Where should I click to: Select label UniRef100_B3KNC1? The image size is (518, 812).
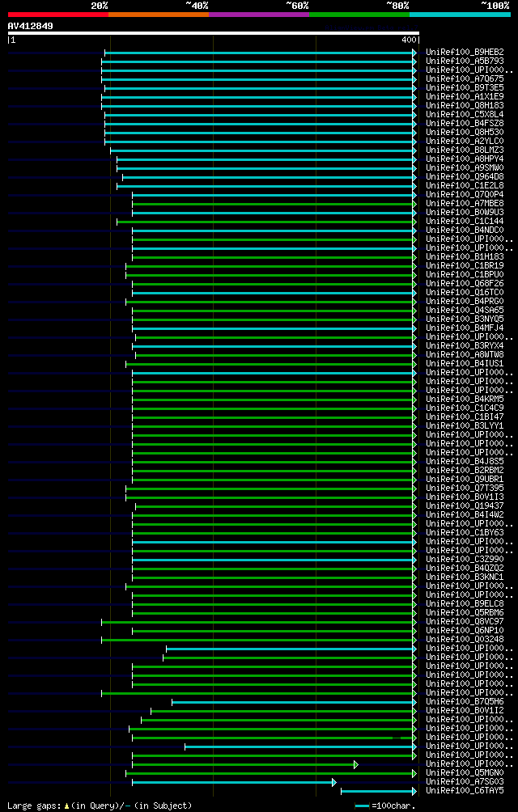pyautogui.click(x=464, y=577)
